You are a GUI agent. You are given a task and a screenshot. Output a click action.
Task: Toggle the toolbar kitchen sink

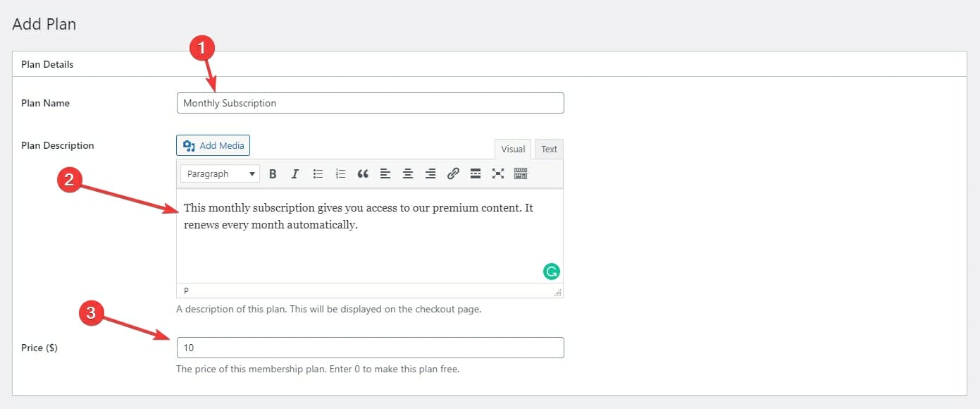pos(521,173)
